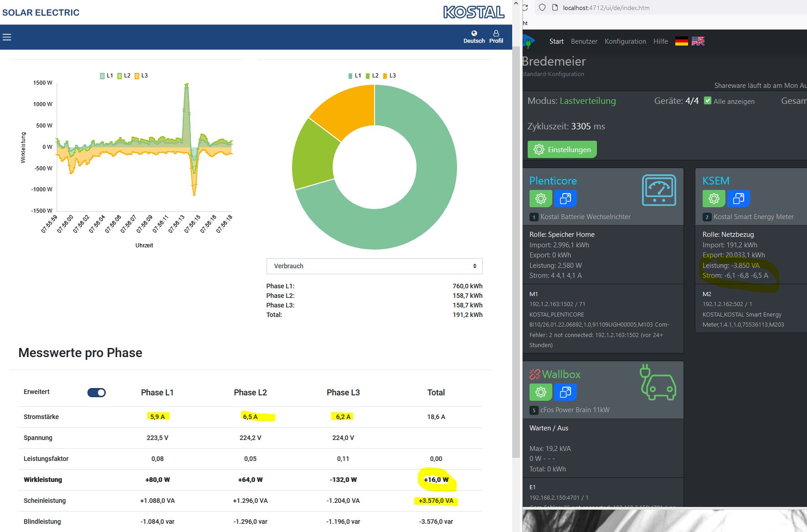Screen dimensions: 807x532
Task: Open the Start menu item
Action: click(x=556, y=41)
